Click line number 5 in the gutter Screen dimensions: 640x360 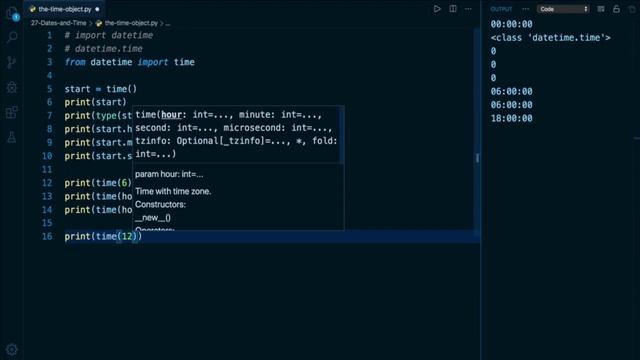pos(49,89)
